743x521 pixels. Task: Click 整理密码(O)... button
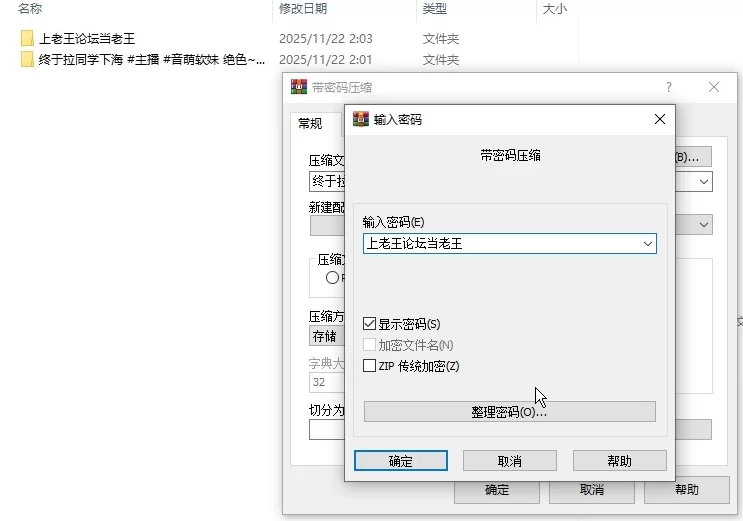click(509, 411)
